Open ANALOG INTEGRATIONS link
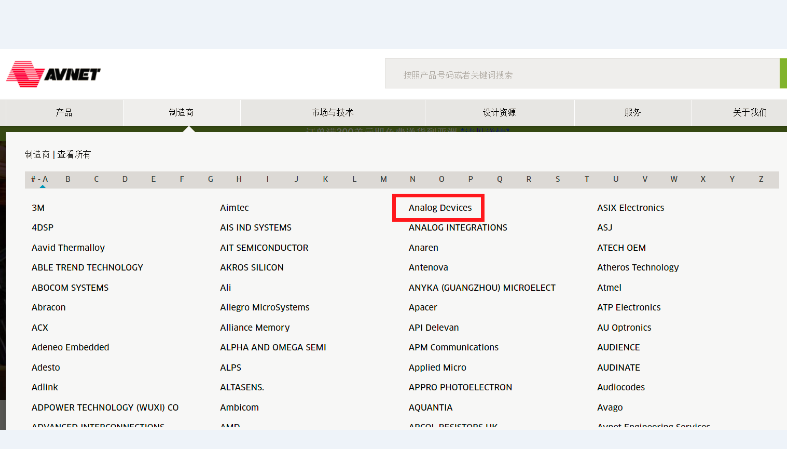 tap(458, 228)
